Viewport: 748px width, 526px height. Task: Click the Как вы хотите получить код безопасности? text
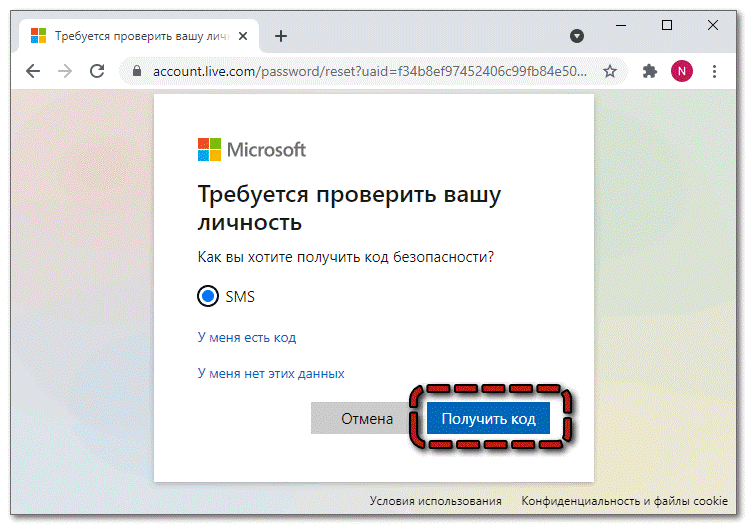click(345, 257)
